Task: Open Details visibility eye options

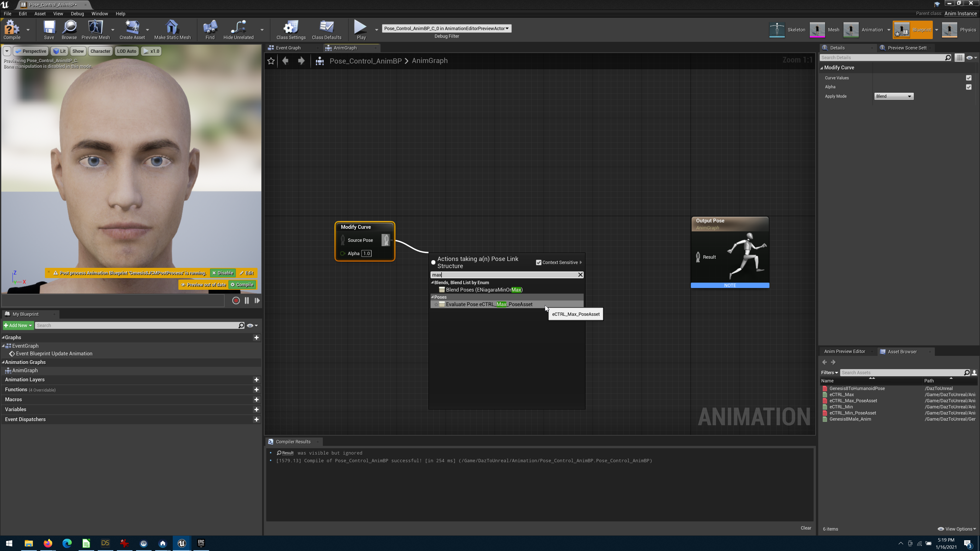Action: (x=971, y=58)
